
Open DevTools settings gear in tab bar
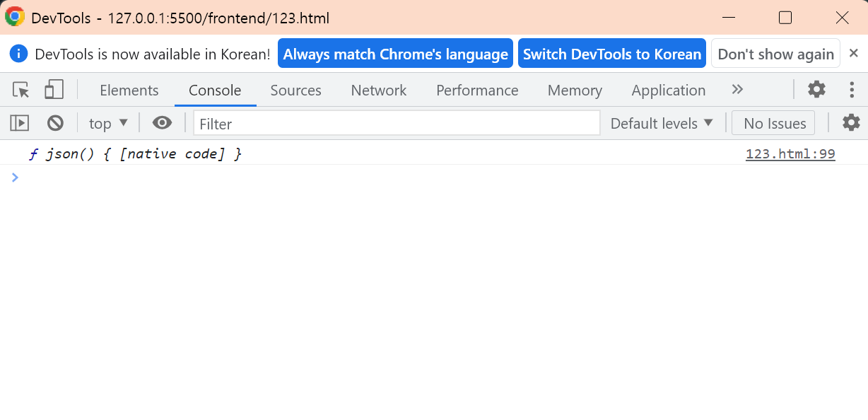click(816, 89)
